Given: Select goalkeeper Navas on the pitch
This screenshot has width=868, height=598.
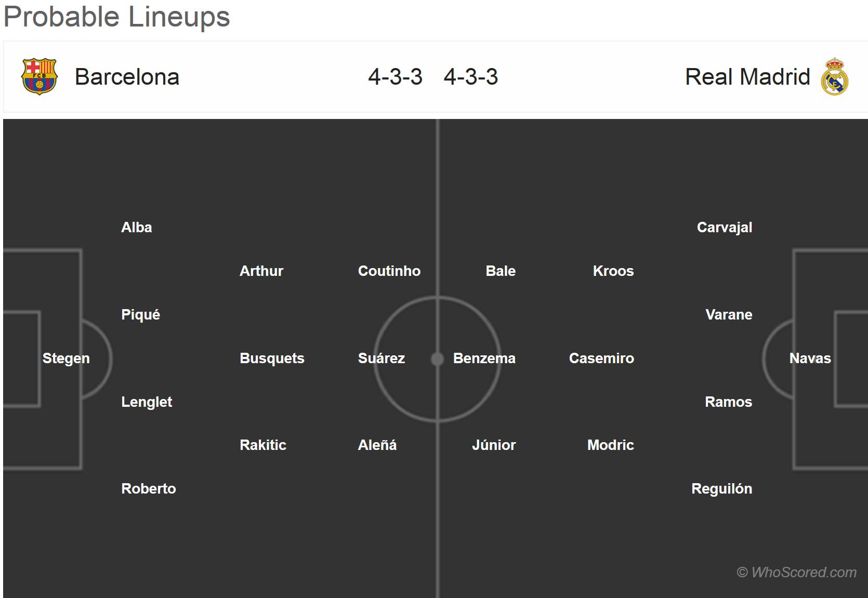Looking at the screenshot, I should [810, 358].
